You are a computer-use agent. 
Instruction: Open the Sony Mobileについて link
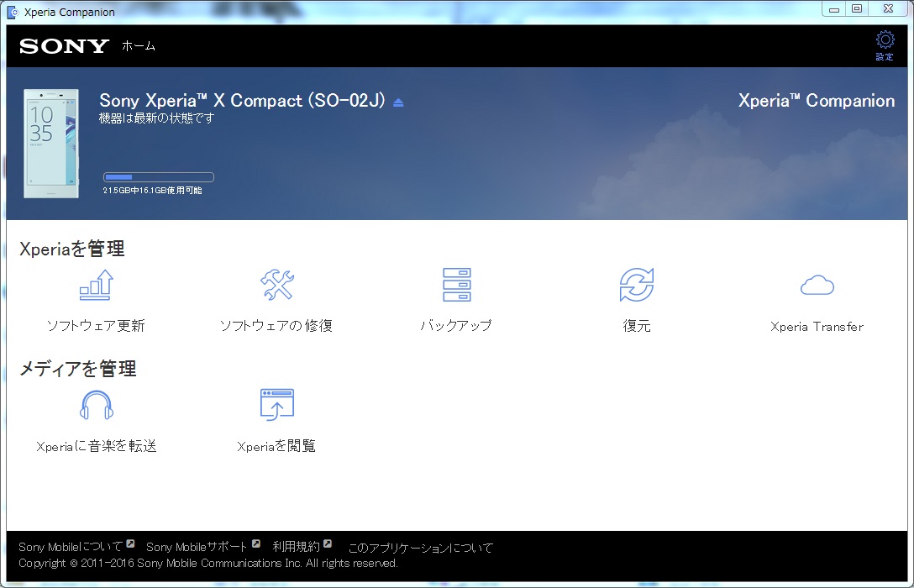[71, 547]
